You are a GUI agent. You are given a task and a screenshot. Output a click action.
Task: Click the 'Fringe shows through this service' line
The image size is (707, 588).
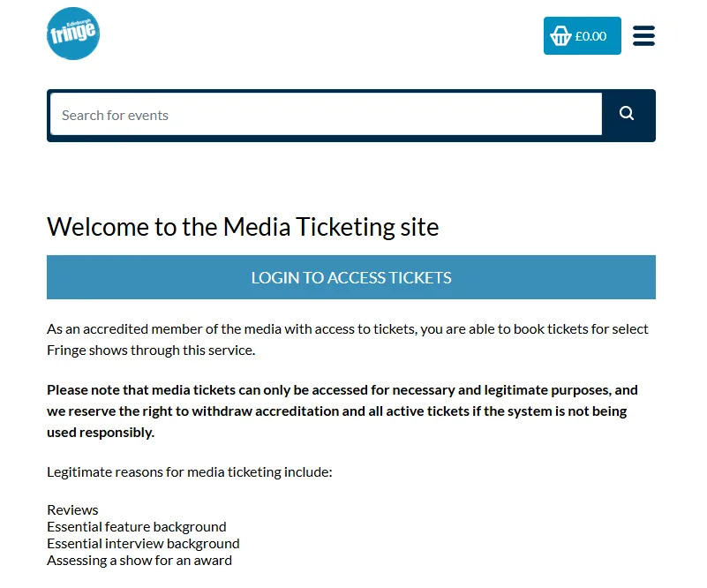pos(151,350)
